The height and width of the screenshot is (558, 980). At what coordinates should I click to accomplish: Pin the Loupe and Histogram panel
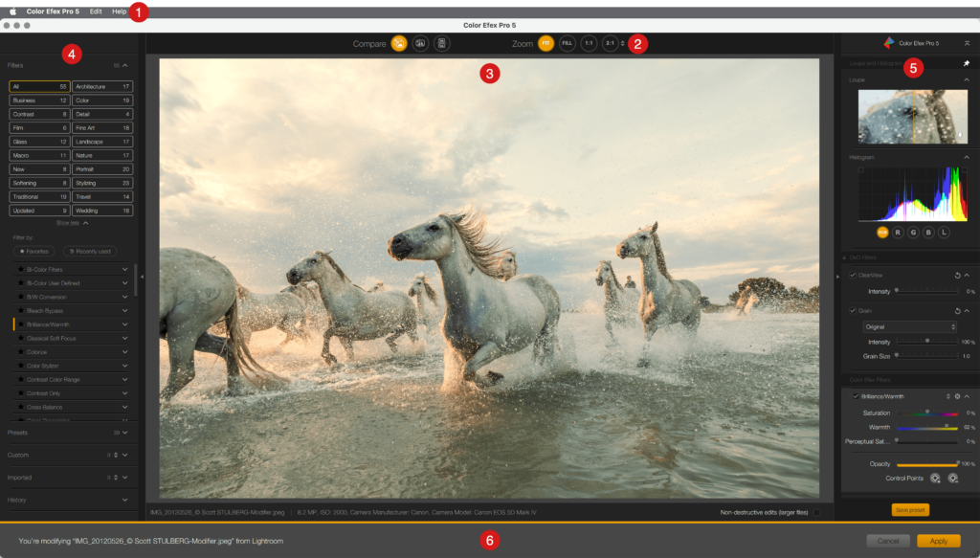pyautogui.click(x=966, y=63)
